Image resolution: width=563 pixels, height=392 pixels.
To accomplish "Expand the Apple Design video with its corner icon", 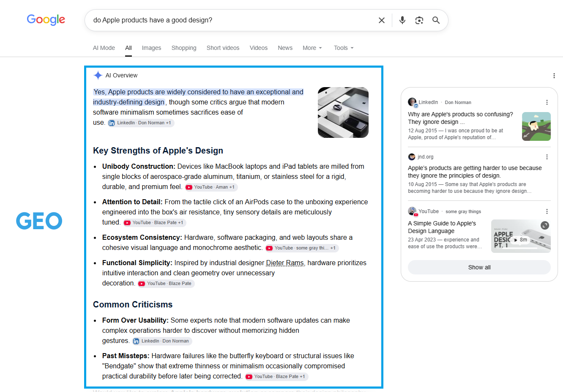I will [x=545, y=225].
